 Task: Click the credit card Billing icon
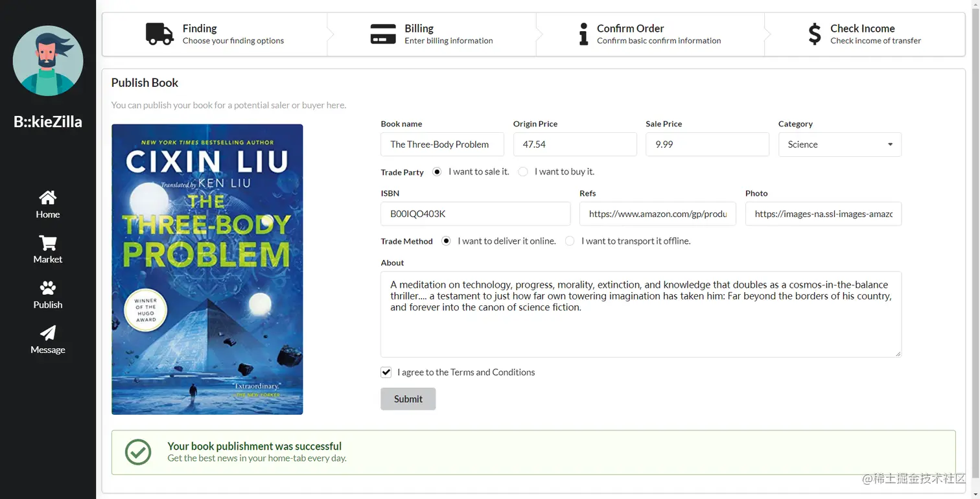pyautogui.click(x=383, y=34)
